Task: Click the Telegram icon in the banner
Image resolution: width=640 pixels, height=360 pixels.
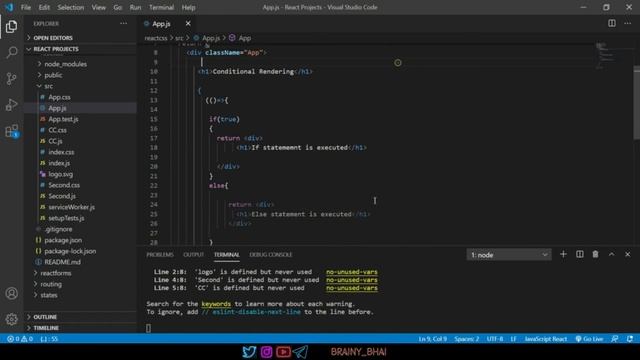Action: [300, 352]
